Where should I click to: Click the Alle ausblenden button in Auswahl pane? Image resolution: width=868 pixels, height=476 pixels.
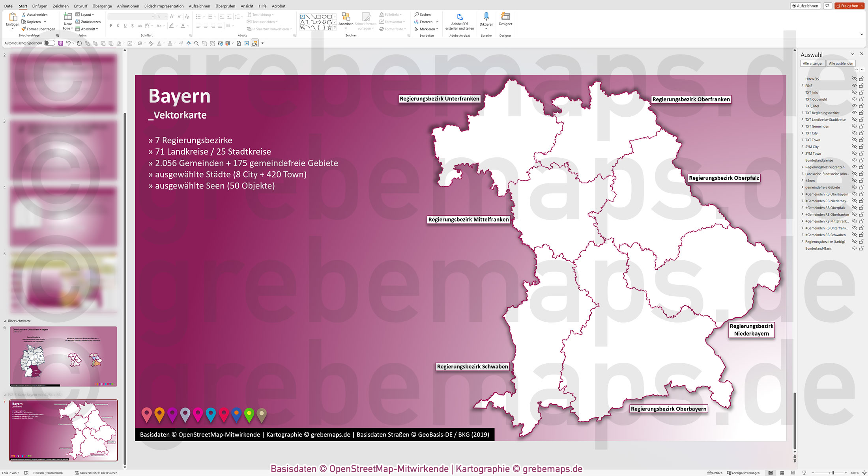841,63
